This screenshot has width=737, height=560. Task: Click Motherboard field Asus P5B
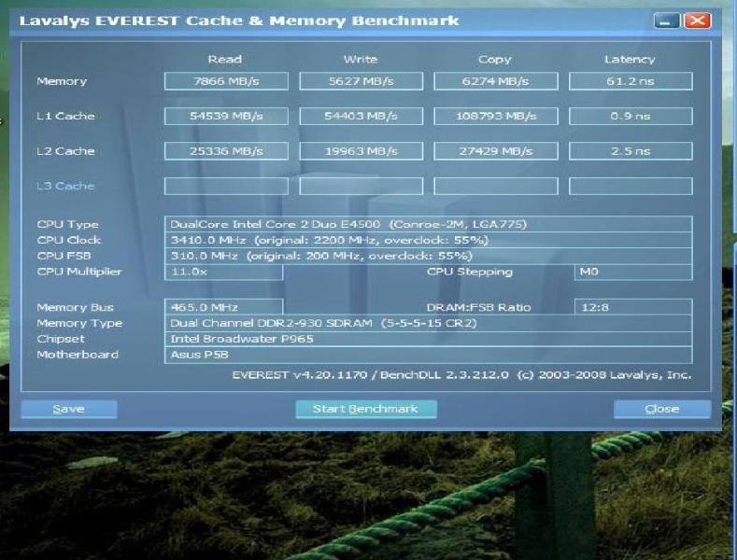(428, 355)
